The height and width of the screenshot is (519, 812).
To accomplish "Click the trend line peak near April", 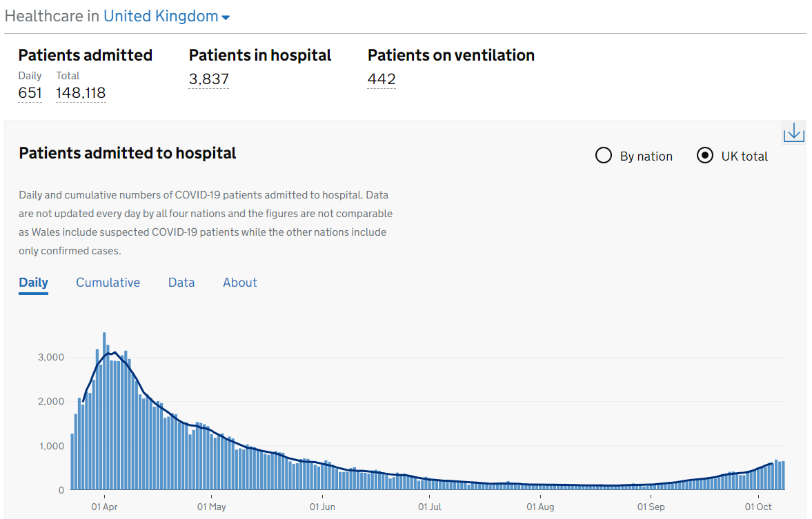I will coord(115,352).
